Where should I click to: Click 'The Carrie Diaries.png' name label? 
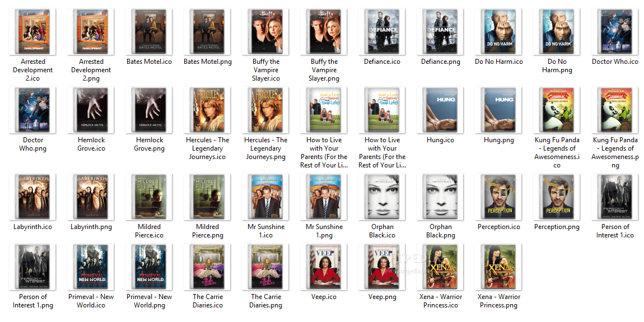click(266, 301)
